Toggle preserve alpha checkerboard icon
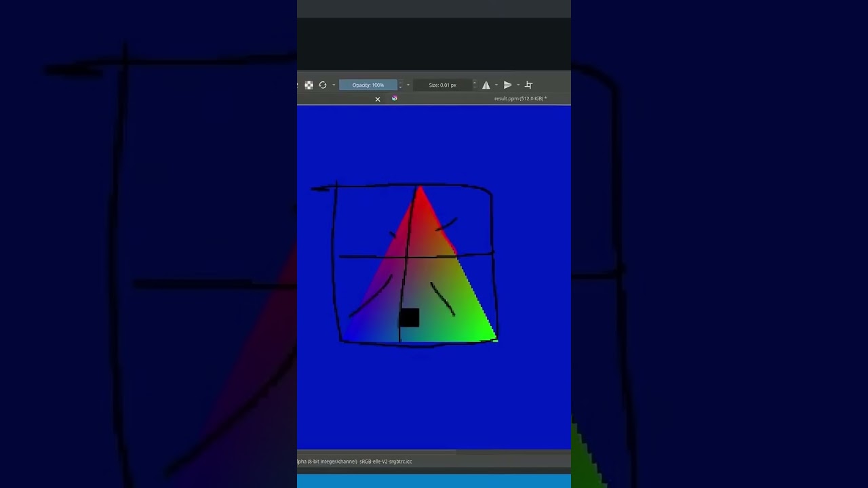 [309, 85]
